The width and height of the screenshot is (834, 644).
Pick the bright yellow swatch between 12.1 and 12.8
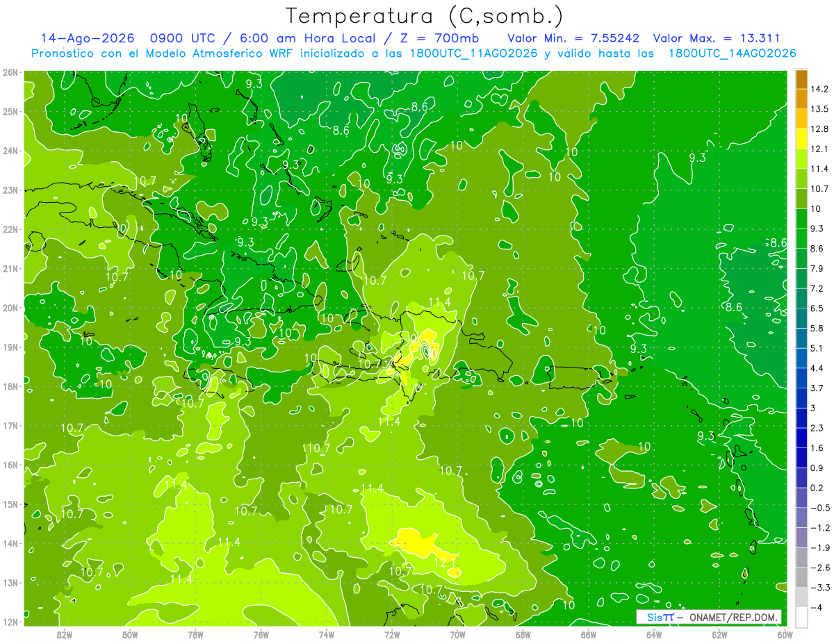801,139
